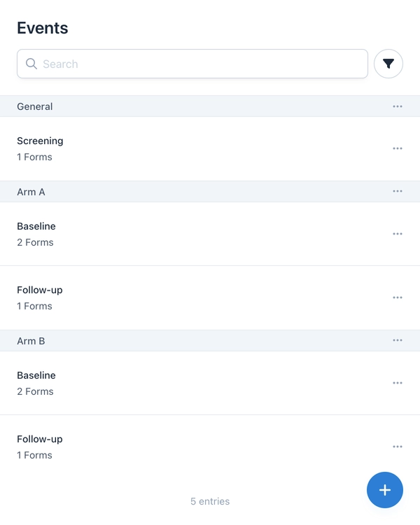Open Arm A Follow-up more options
420x525 pixels.
pyautogui.click(x=398, y=297)
